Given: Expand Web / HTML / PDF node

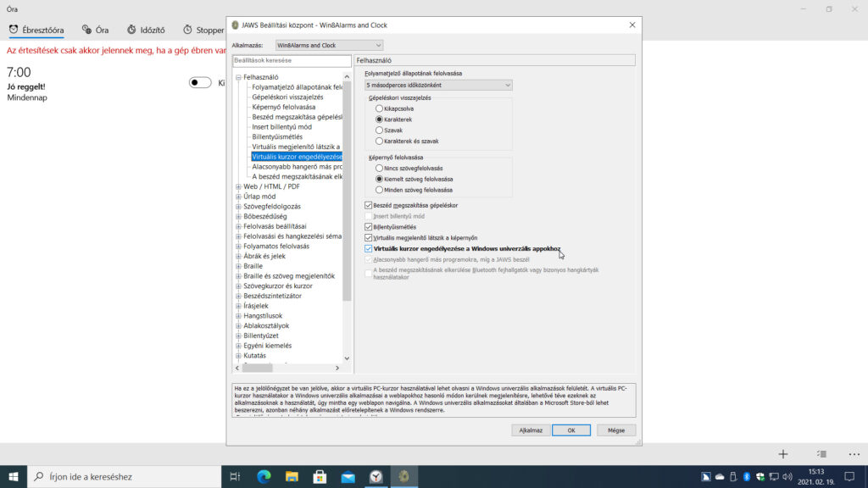Looking at the screenshot, I should tap(238, 187).
